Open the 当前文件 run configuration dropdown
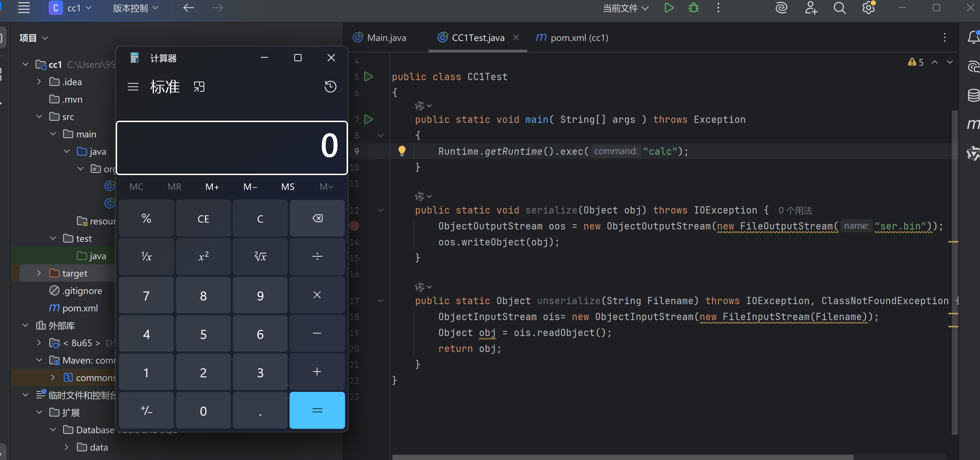This screenshot has width=980, height=460. [625, 8]
